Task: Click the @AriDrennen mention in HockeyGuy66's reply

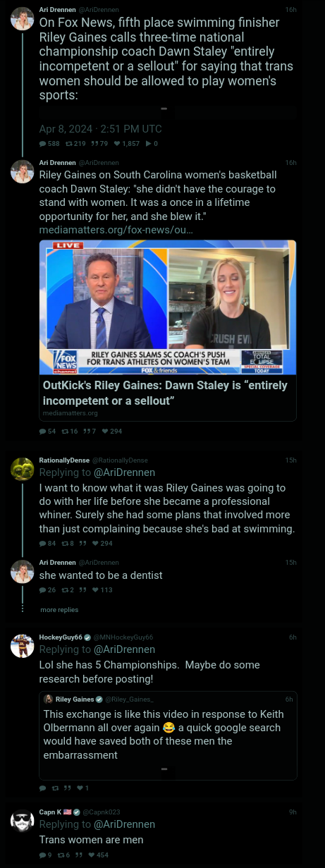Action: tap(124, 649)
